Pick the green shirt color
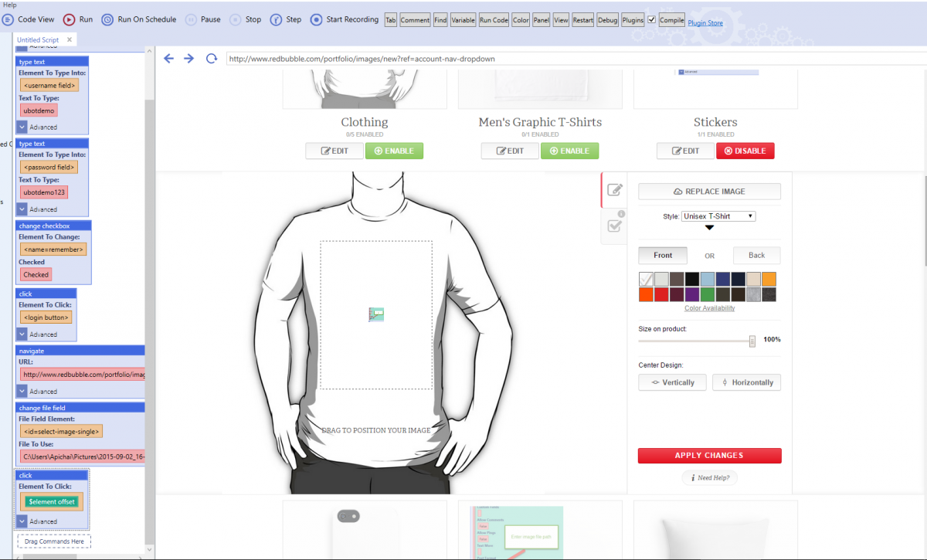Screen dimensions: 927x560 [x=708, y=294]
